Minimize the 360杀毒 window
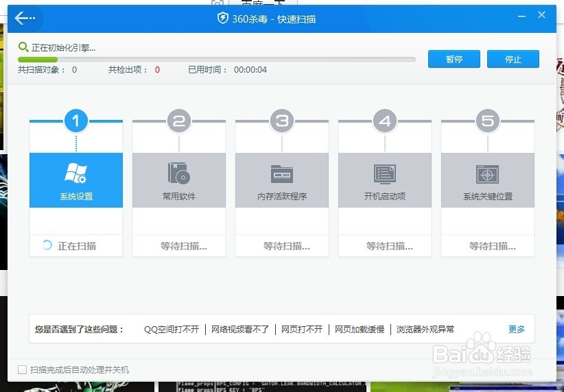Screen dimensions: 564x392 [x=522, y=16]
